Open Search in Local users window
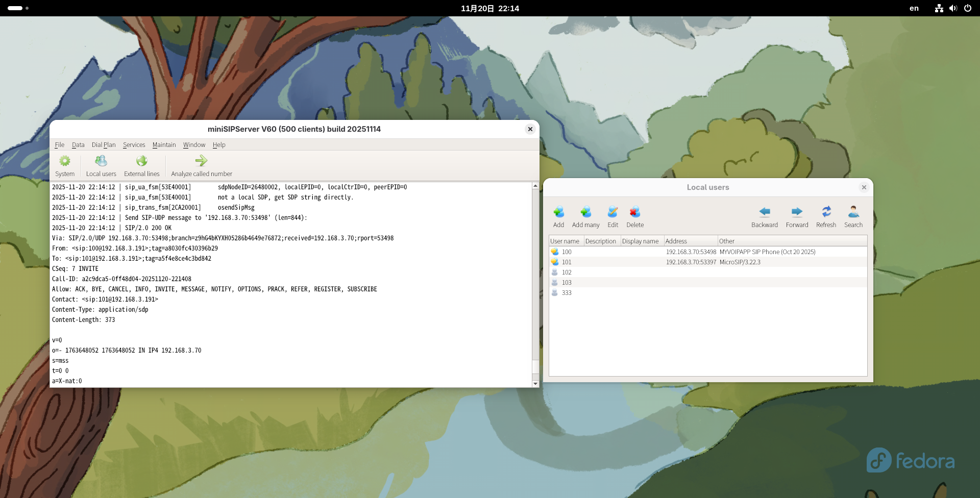The width and height of the screenshot is (980, 498). point(853,217)
